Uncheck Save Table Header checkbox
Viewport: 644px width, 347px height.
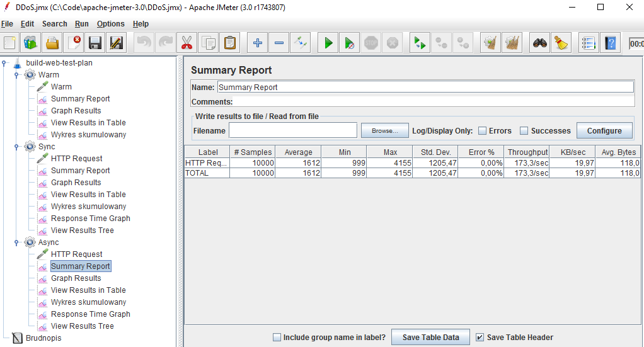pyautogui.click(x=480, y=337)
